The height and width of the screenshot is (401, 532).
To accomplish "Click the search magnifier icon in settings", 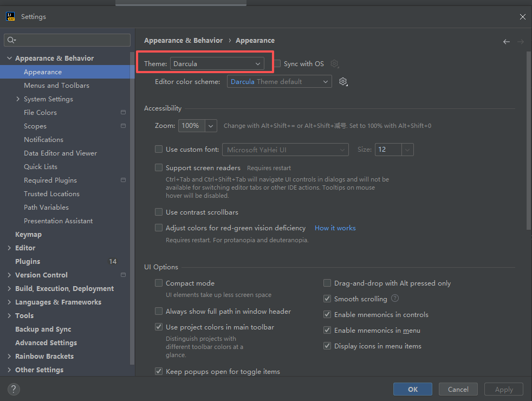I will 11,40.
